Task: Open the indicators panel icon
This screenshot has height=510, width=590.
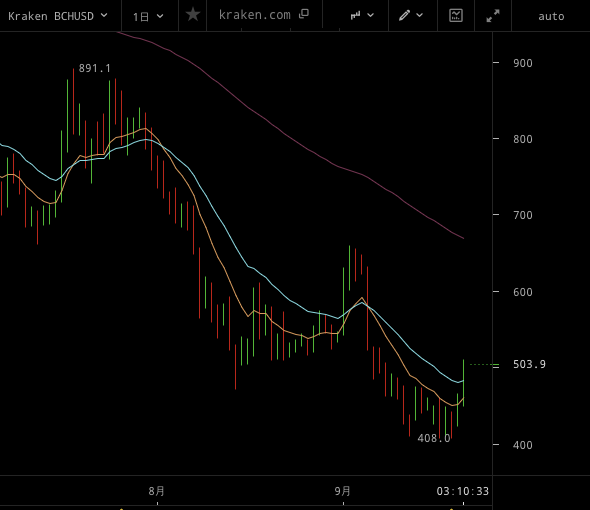Action: [456, 15]
